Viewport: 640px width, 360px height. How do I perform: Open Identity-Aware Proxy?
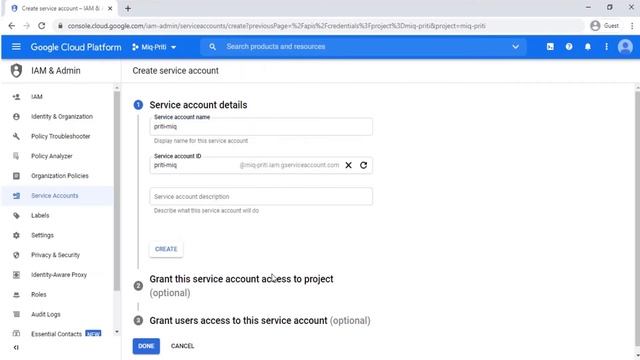pyautogui.click(x=59, y=275)
